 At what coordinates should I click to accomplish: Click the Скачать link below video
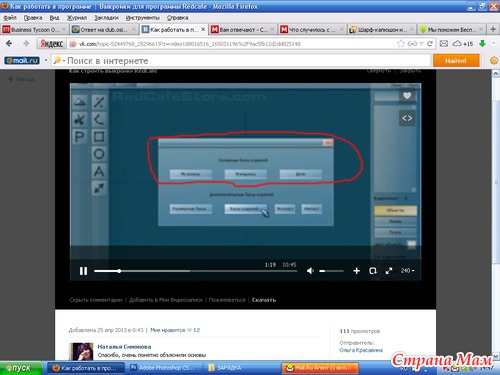[264, 300]
